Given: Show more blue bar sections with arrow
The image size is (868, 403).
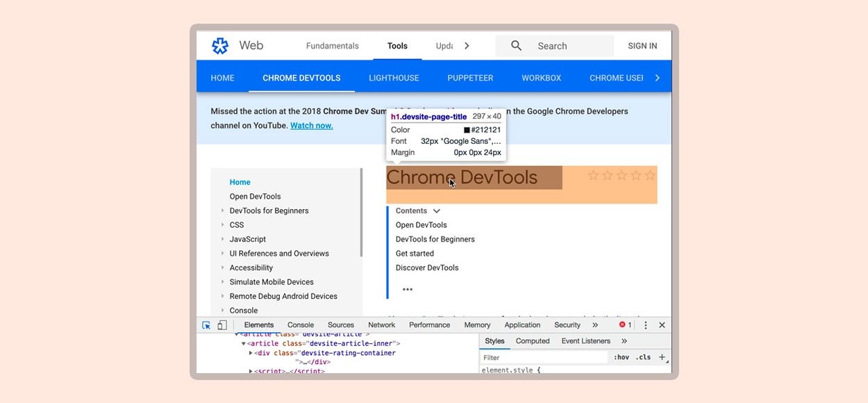Looking at the screenshot, I should [657, 78].
